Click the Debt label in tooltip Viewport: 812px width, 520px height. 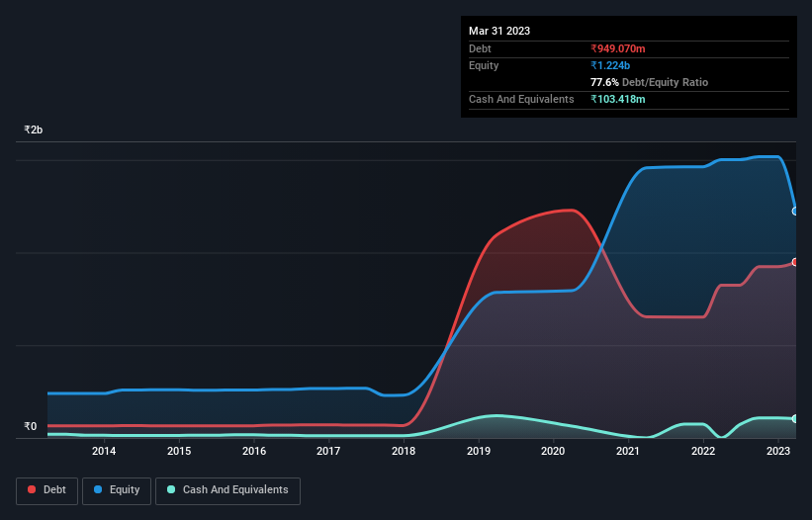coord(480,48)
